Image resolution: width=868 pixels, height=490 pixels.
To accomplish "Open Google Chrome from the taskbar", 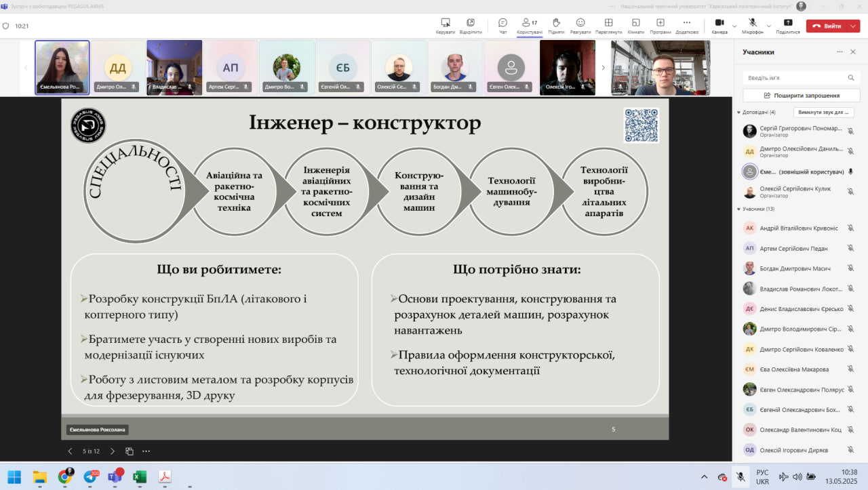I will (x=65, y=476).
